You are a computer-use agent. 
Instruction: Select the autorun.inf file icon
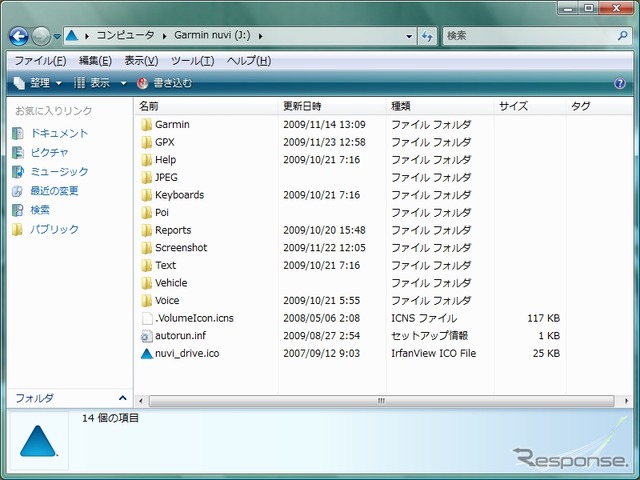[x=147, y=336]
